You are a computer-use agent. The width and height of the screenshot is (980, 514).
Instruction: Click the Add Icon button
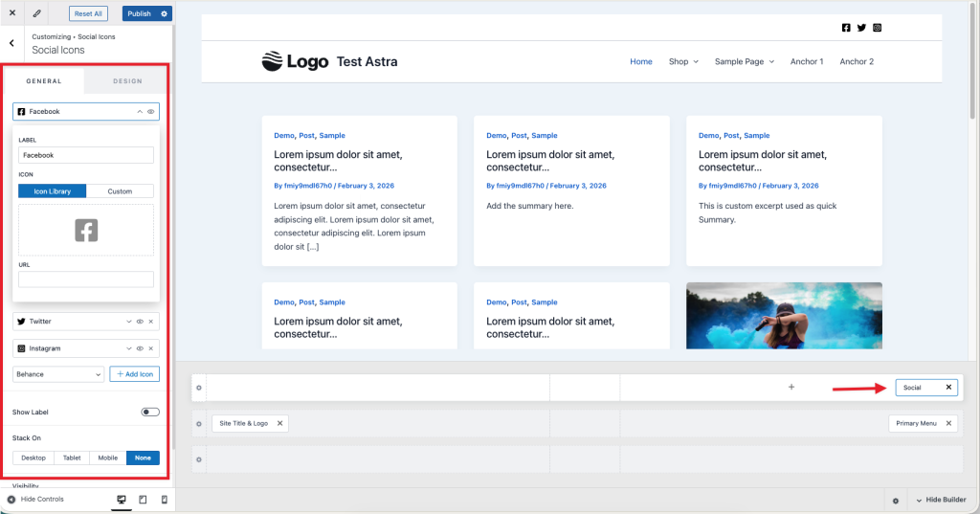pyautogui.click(x=135, y=374)
